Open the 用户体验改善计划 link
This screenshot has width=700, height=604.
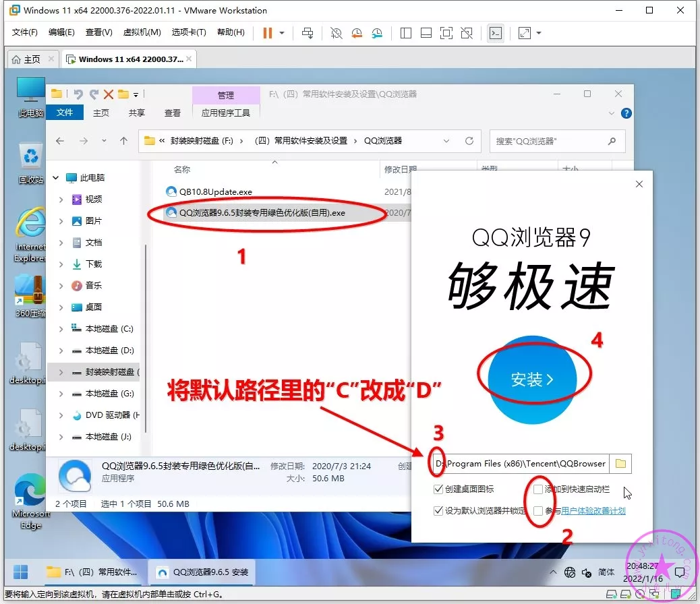click(x=593, y=511)
